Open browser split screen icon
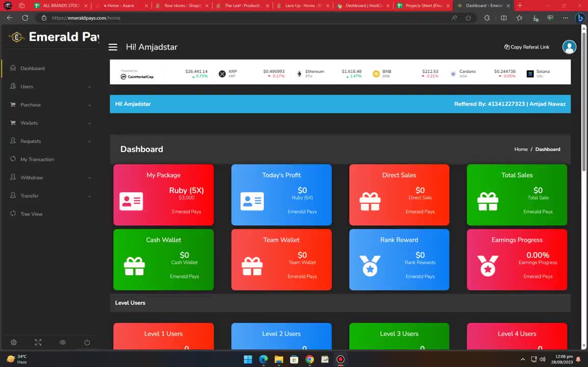This screenshot has width=588, height=367. point(503,18)
